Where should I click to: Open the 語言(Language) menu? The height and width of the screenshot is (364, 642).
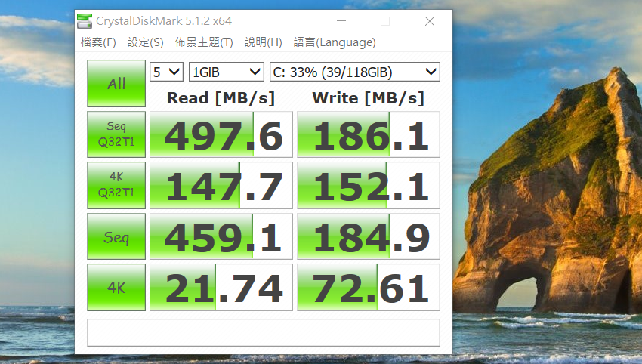click(335, 42)
